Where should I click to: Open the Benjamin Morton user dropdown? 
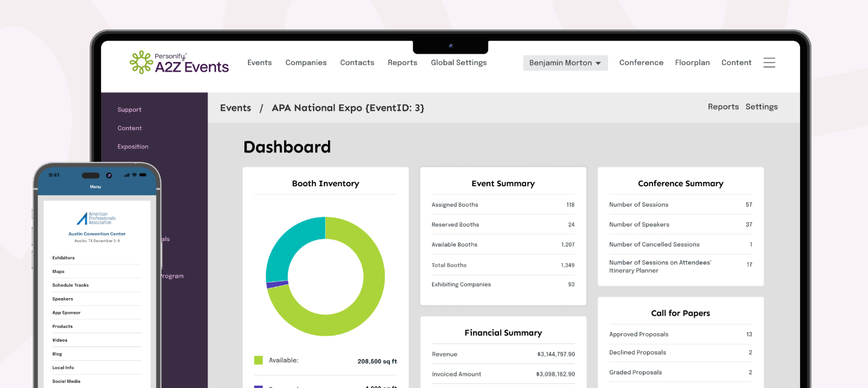coord(565,63)
